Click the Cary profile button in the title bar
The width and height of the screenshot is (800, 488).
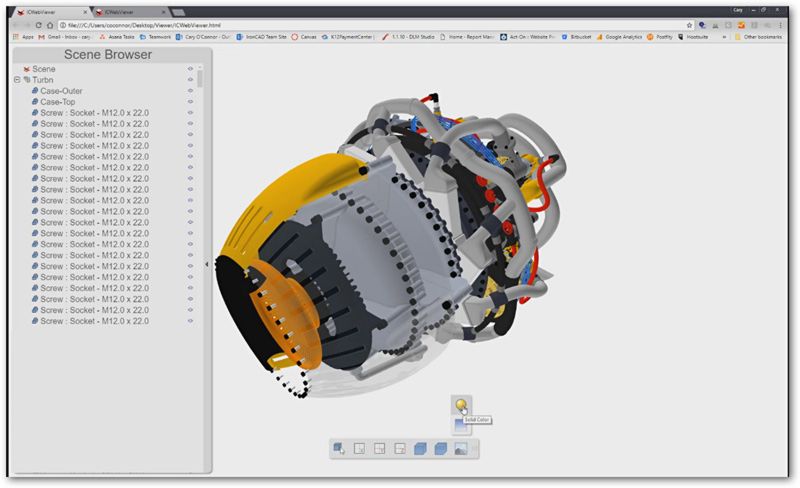point(738,10)
